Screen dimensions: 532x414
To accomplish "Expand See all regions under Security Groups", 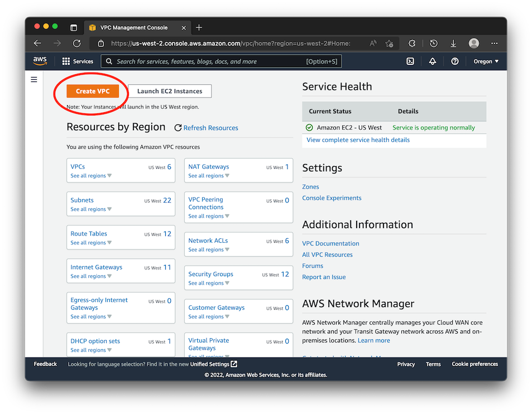I will 209,283.
